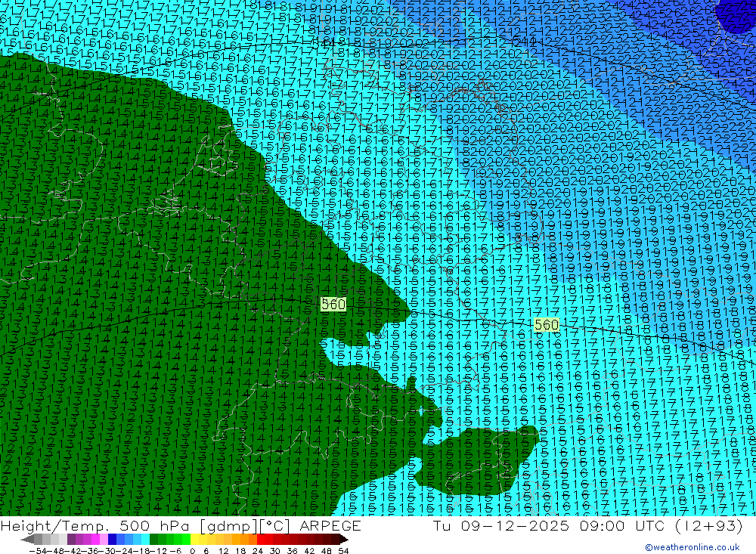The height and width of the screenshot is (554, 756).
Task: Open the weatheronline.co.uk copyright link
Action: (692, 547)
